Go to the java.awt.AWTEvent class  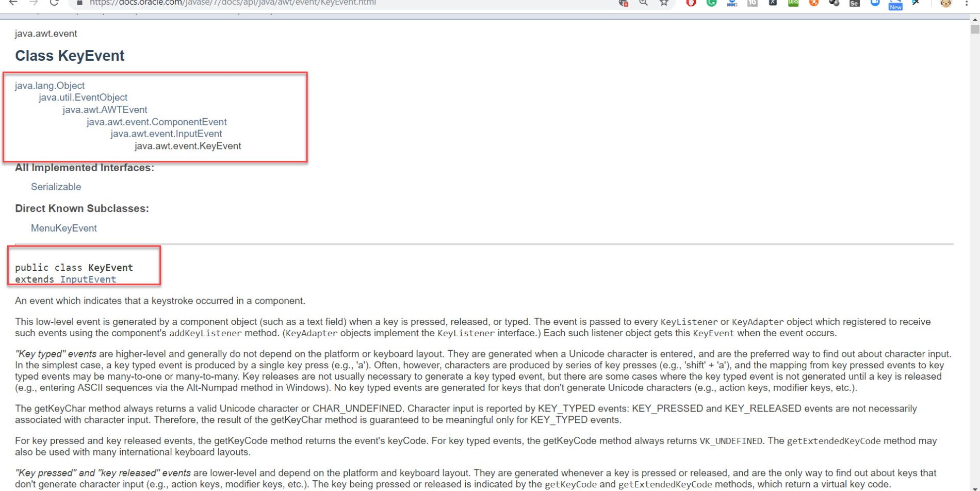105,110
